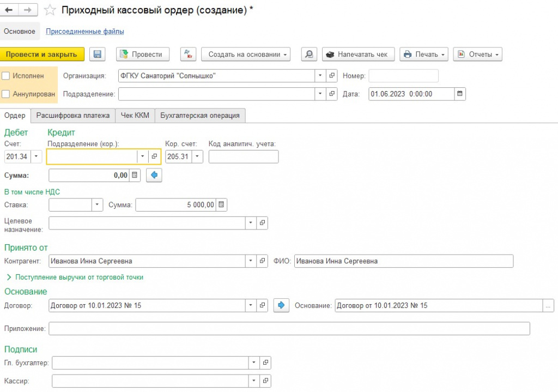This screenshot has height=392, width=558.
Task: Open the Создать на основании menu
Action: (246, 54)
